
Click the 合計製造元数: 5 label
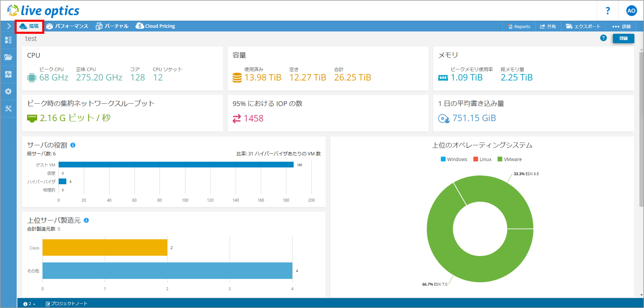tap(44, 229)
